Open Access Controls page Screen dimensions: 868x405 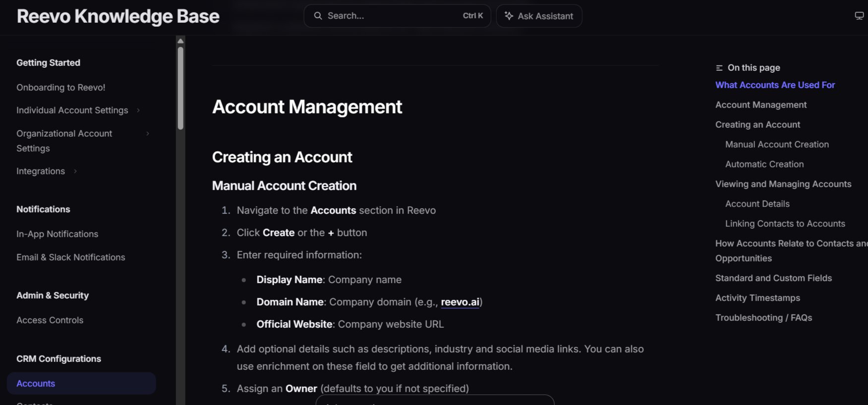50,320
